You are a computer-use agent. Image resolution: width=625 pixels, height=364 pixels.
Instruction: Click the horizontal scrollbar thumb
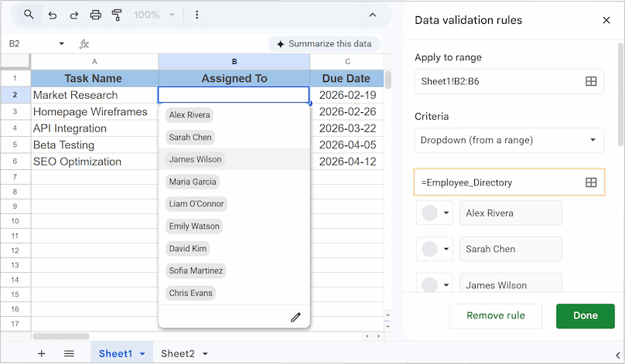tap(61, 336)
